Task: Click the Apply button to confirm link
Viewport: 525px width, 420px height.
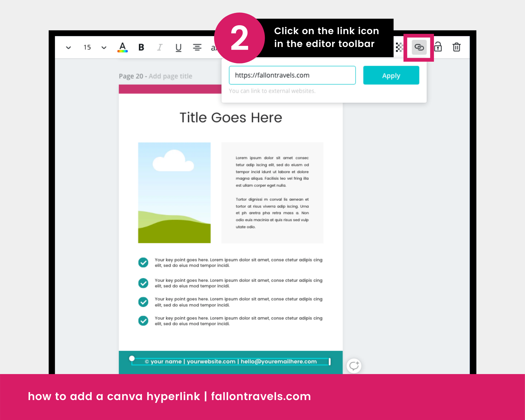Action: [391, 75]
